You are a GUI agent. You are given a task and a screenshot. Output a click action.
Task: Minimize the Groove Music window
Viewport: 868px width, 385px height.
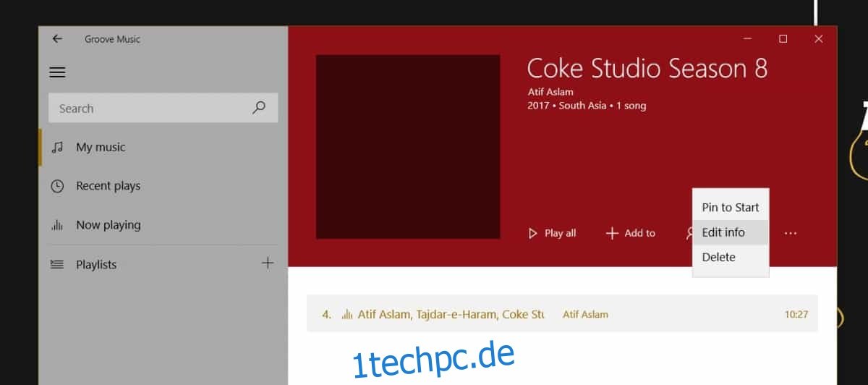(747, 39)
